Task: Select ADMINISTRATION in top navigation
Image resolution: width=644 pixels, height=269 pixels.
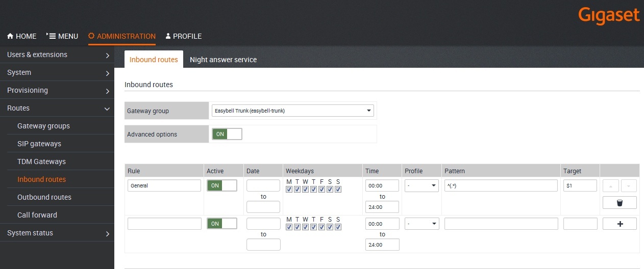Action: (x=121, y=36)
